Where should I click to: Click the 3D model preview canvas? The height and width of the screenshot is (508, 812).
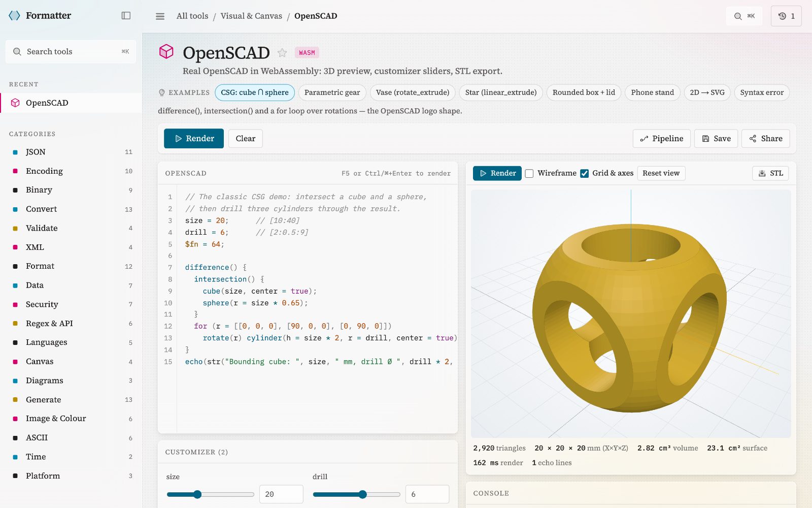(631, 313)
